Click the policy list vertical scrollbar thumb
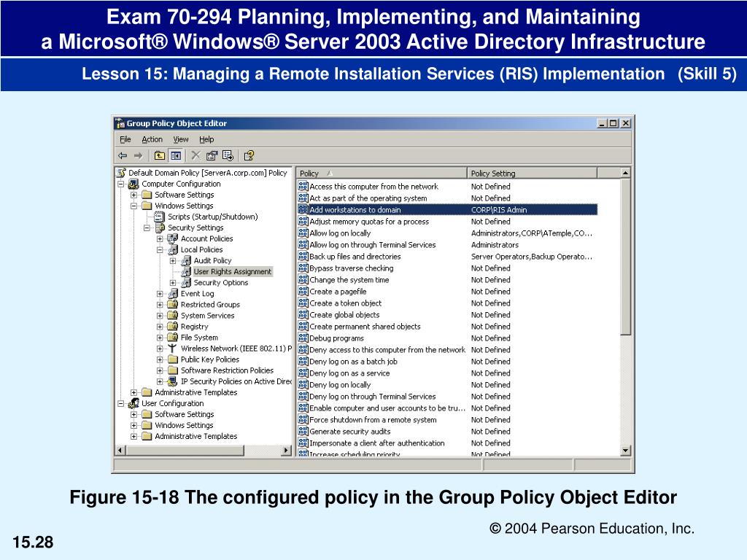The width and height of the screenshot is (747, 560). (x=625, y=257)
